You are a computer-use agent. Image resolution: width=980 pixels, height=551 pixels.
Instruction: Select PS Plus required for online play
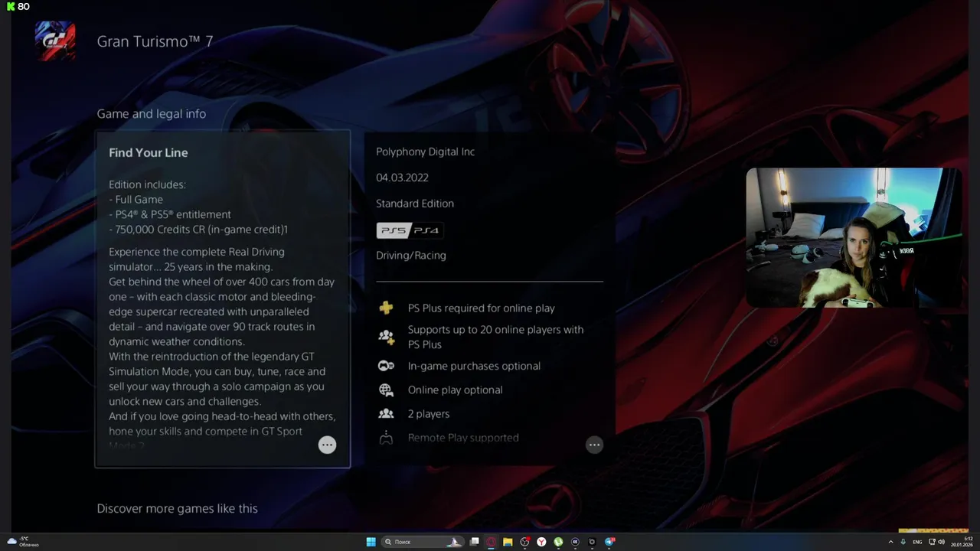click(x=482, y=308)
